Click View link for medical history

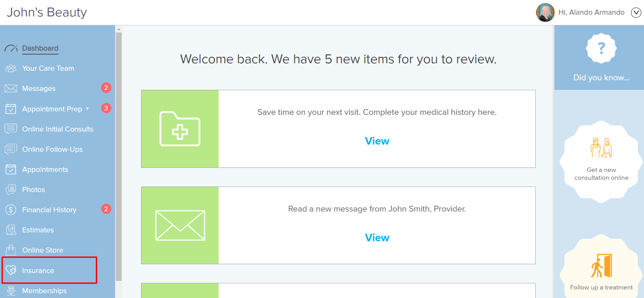pyautogui.click(x=377, y=141)
